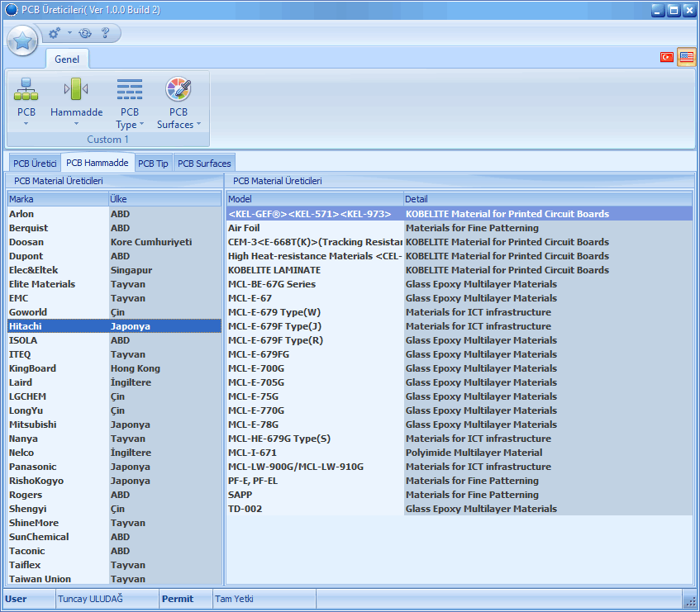Select the MCL-E-679FG model row
The height and width of the screenshot is (612, 700).
tap(460, 354)
